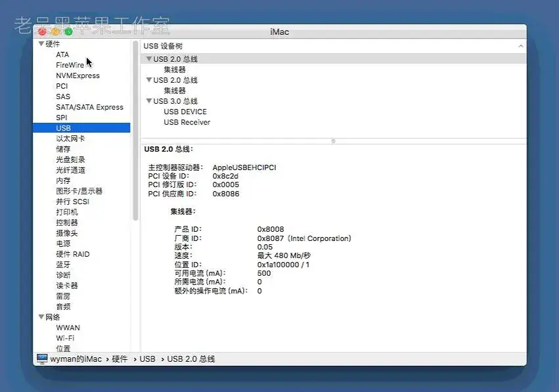Click the USB 设备树 column header
Image resolution: width=559 pixels, height=392 pixels.
tap(163, 46)
